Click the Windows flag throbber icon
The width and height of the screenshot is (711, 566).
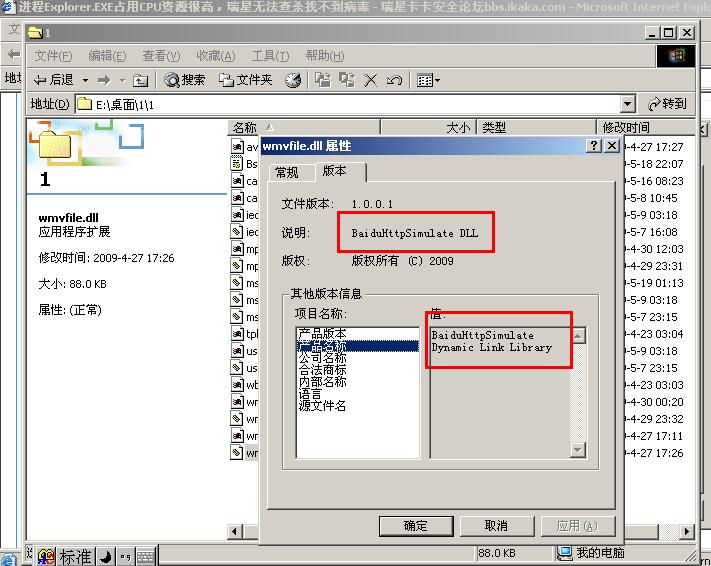[x=676, y=56]
